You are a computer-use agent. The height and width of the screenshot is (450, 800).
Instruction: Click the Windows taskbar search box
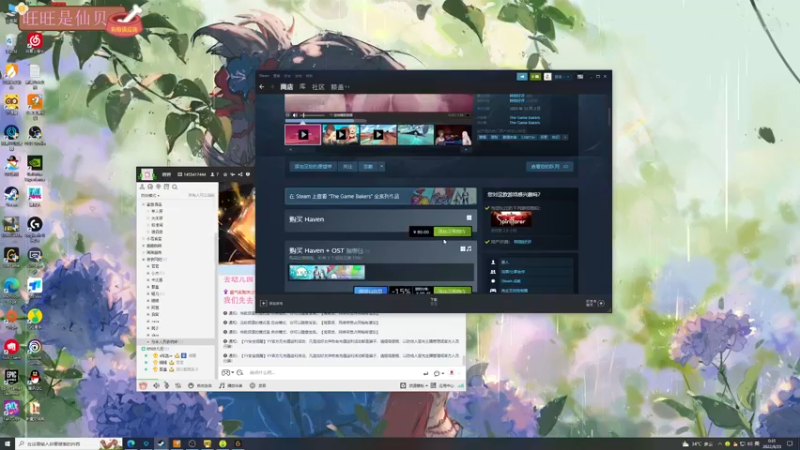[x=69, y=444]
